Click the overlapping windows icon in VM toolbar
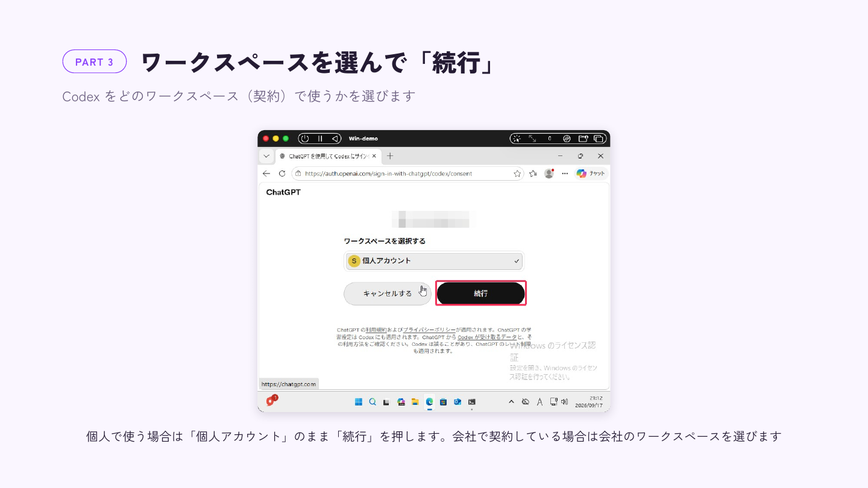868x488 pixels. [x=599, y=139]
